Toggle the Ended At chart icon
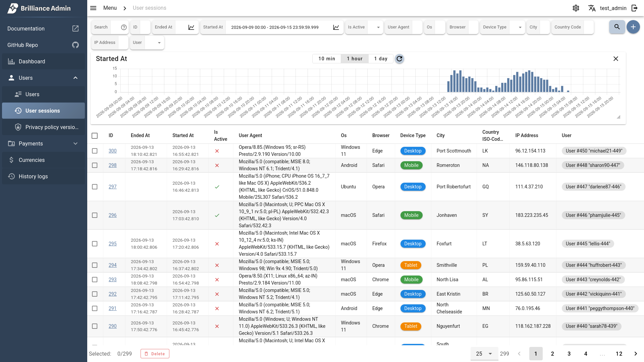644x362 pixels. pos(191,27)
